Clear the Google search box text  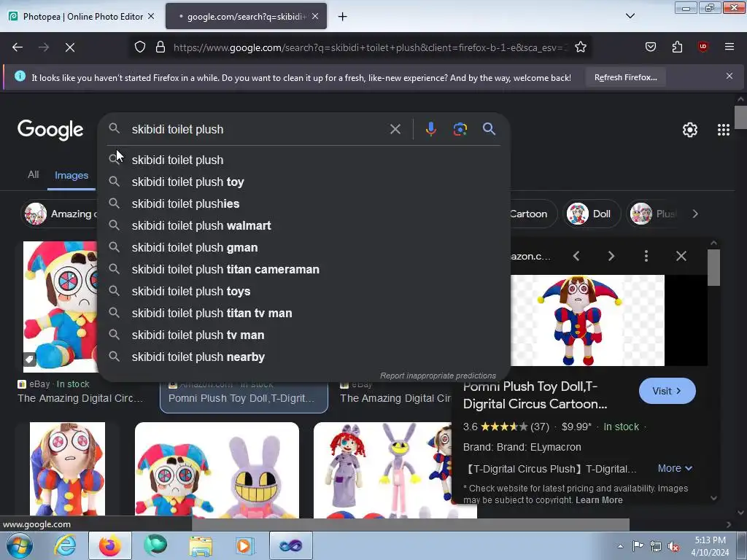(395, 129)
